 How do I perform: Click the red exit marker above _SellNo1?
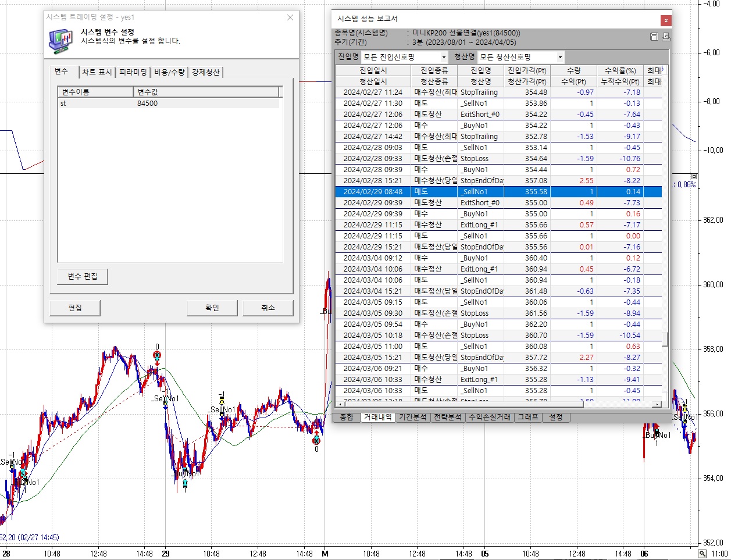156,355
